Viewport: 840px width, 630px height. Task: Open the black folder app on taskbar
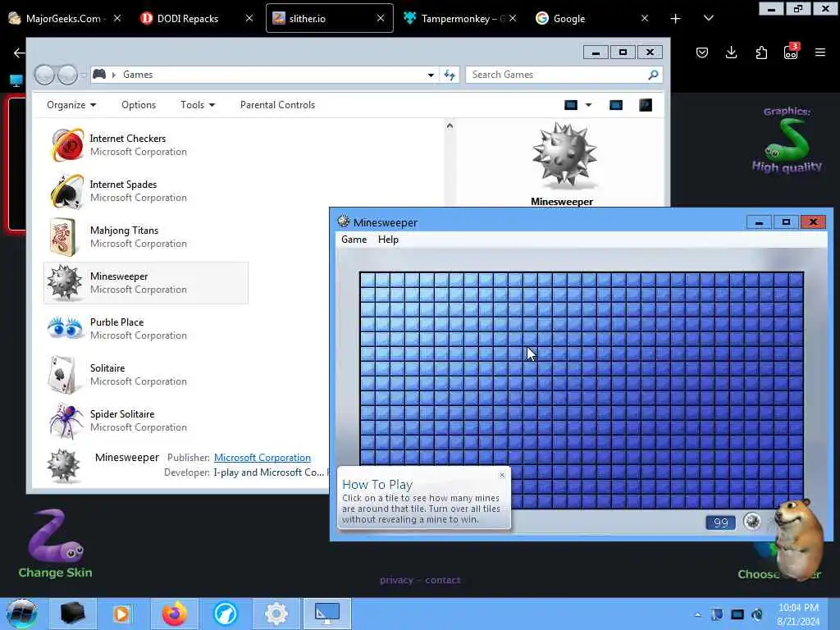pos(73,614)
